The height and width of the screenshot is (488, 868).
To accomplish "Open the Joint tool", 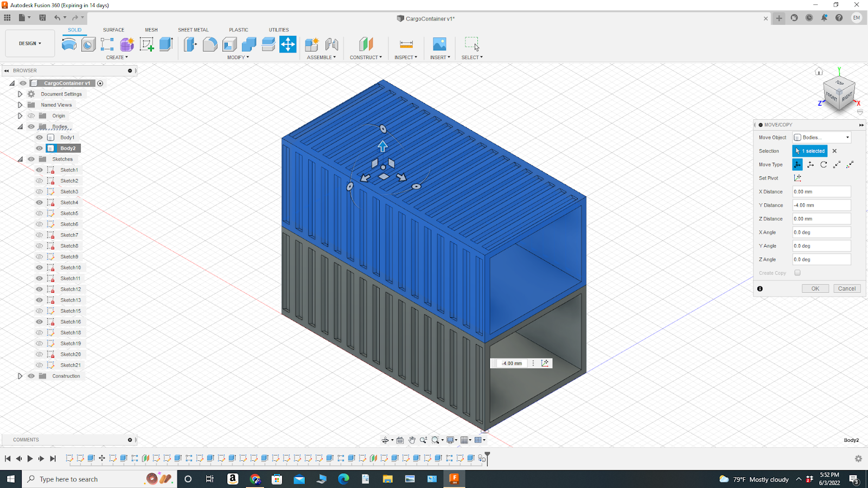I will (x=331, y=44).
